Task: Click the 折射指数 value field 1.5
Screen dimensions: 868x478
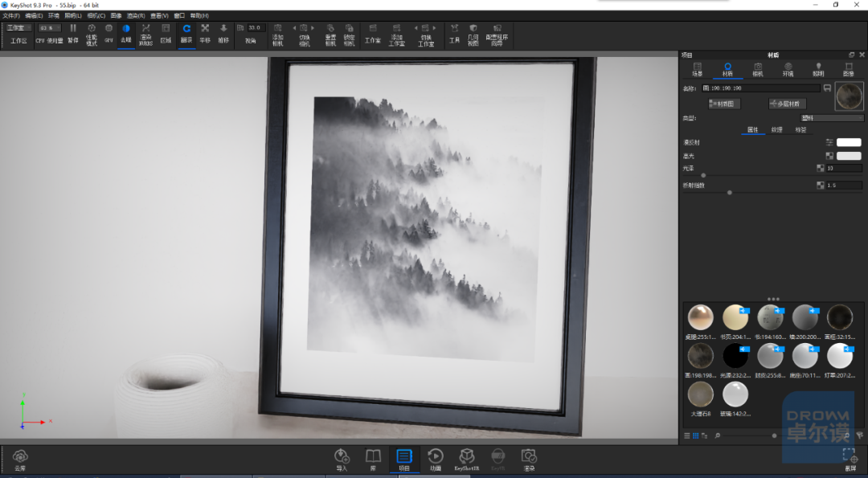Action: [x=844, y=186]
